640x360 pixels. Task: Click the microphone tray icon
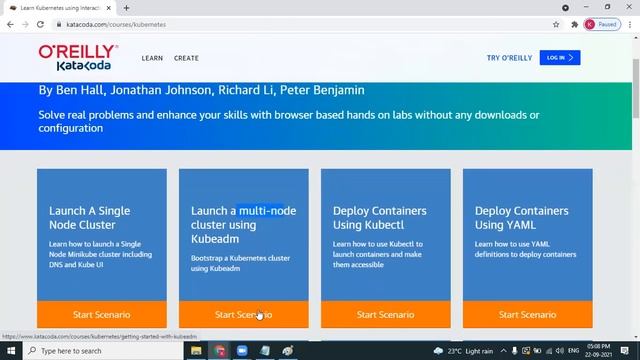click(514, 351)
